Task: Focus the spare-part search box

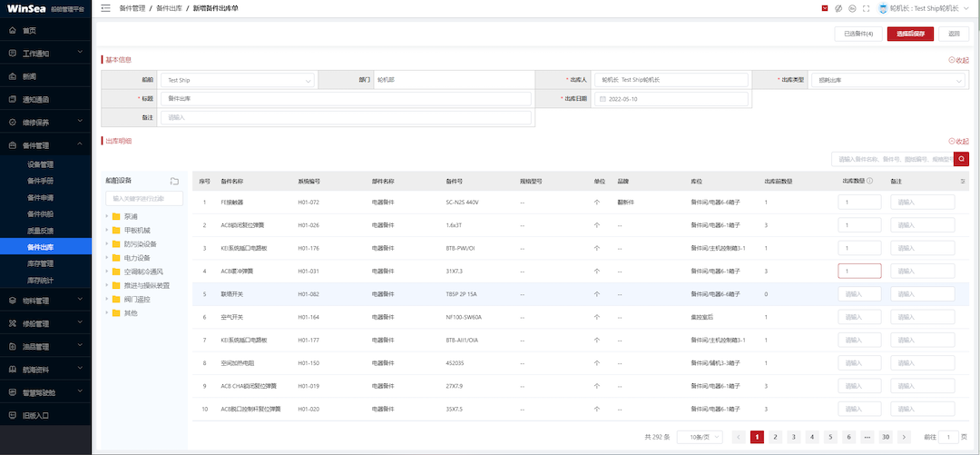Action: pos(892,159)
